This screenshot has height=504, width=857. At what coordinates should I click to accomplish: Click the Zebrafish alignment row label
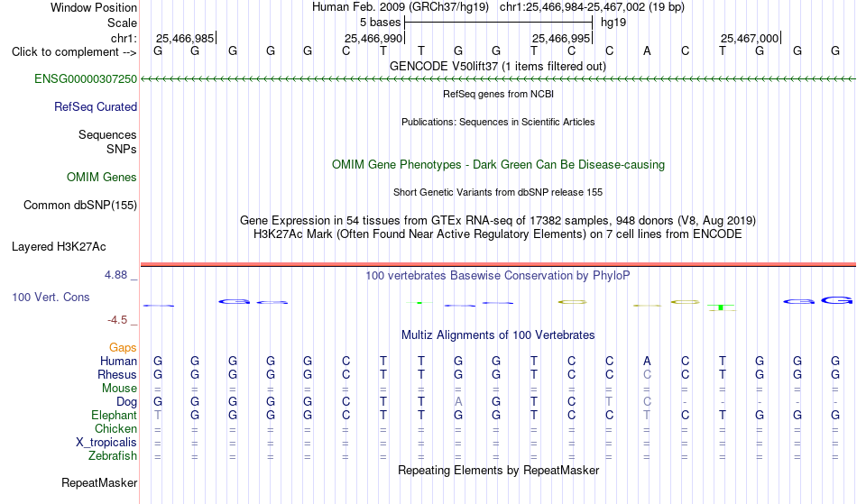(x=113, y=456)
